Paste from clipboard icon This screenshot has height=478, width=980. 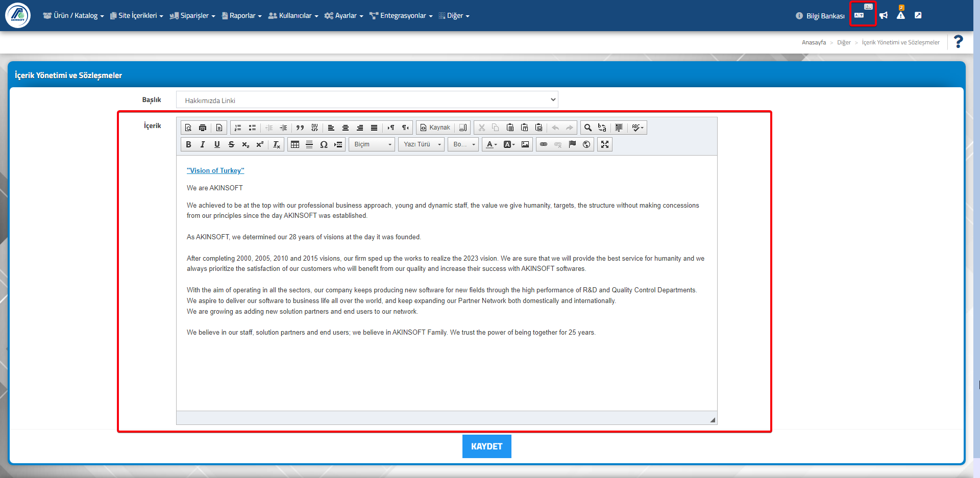510,128
